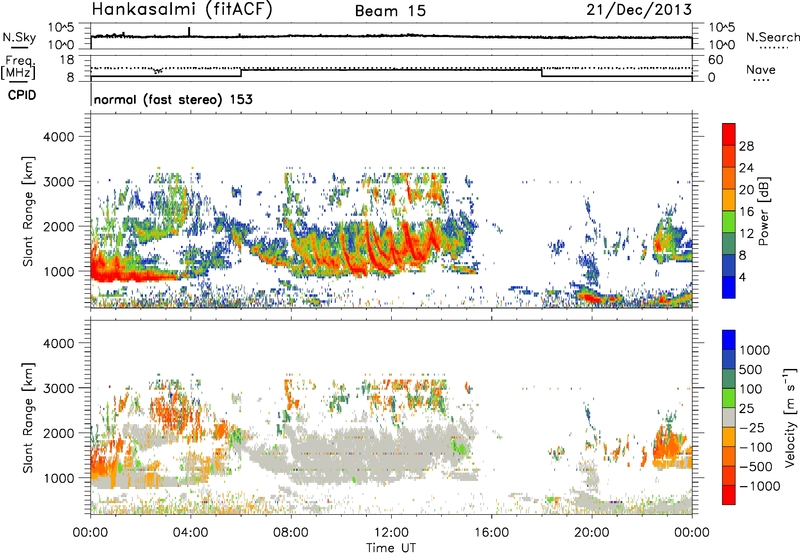
Task: Select the 'Velocity [m s-1]' colorbar title
Action: pyautogui.click(x=790, y=417)
